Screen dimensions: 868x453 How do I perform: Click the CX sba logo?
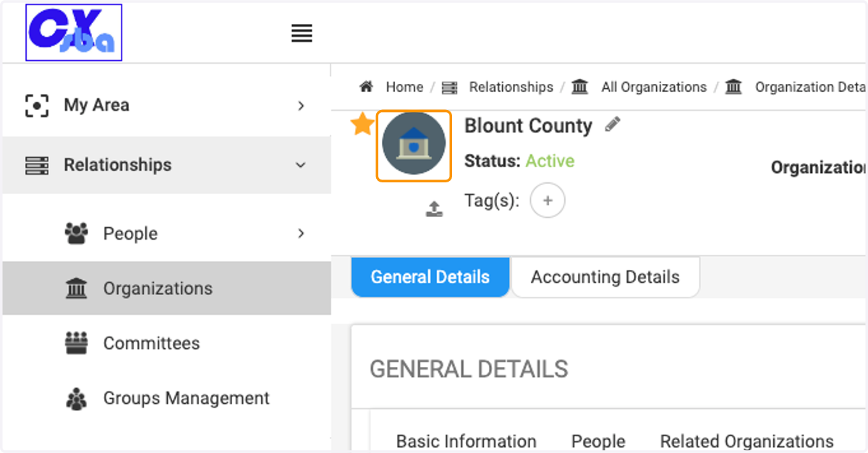tap(74, 33)
